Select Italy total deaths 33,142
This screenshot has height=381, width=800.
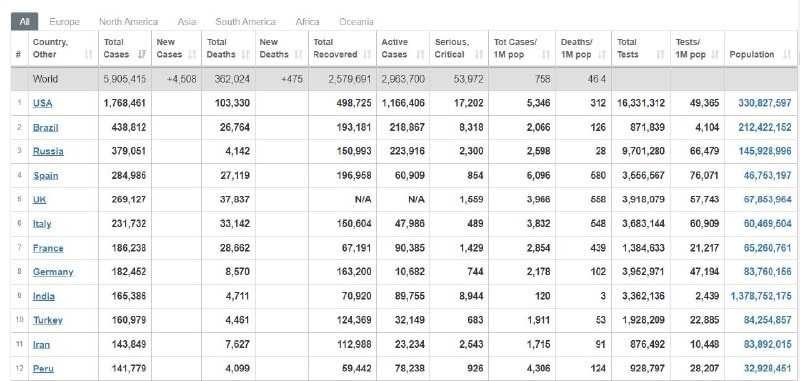pos(235,224)
